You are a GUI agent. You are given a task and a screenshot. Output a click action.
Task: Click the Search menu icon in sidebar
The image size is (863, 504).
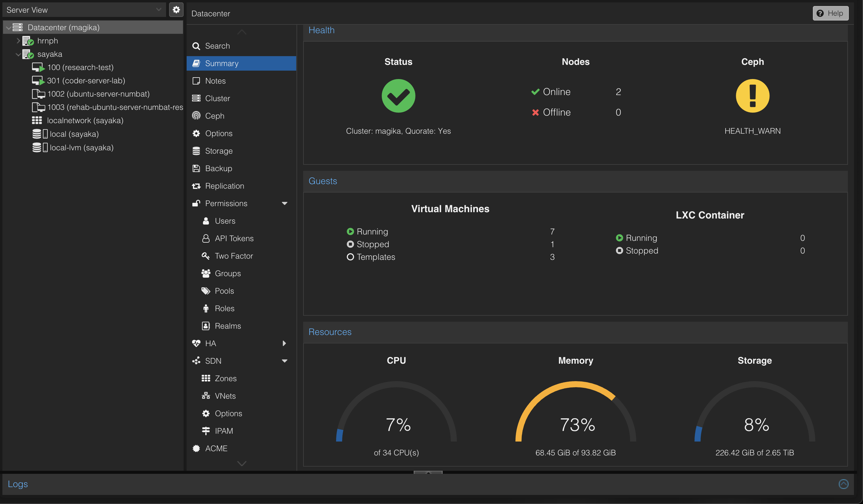pyautogui.click(x=196, y=46)
